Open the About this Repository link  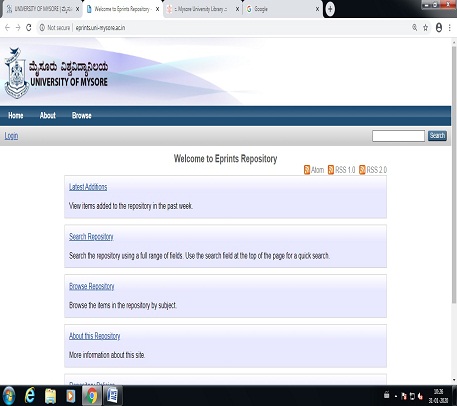point(94,336)
